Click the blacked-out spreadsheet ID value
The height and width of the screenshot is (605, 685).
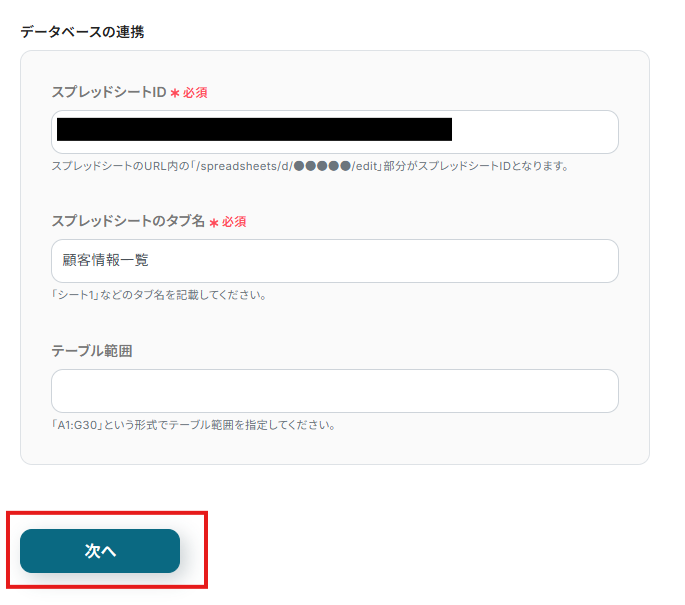254,130
